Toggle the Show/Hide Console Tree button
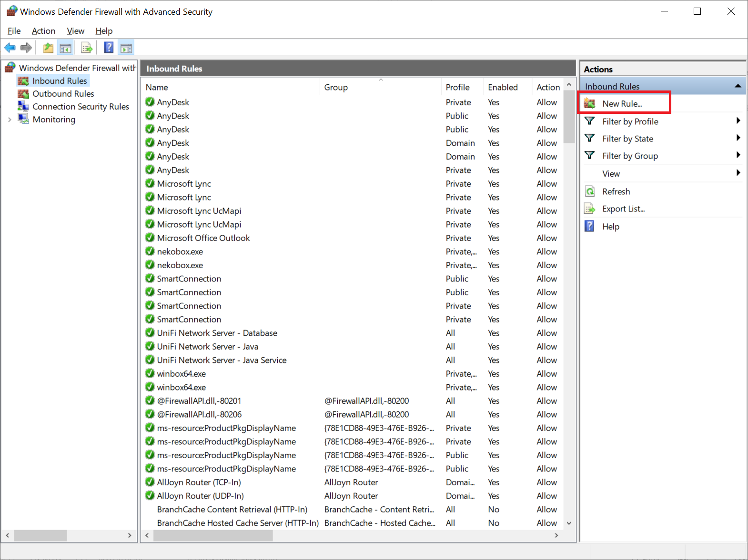 pos(65,48)
